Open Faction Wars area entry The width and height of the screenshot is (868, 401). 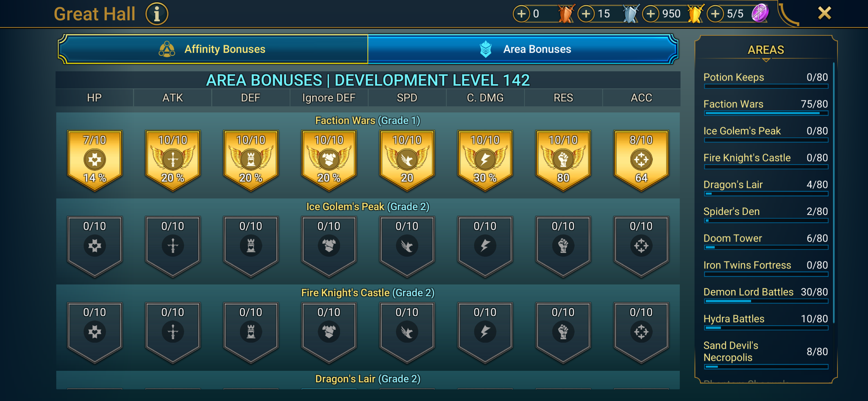click(x=766, y=107)
